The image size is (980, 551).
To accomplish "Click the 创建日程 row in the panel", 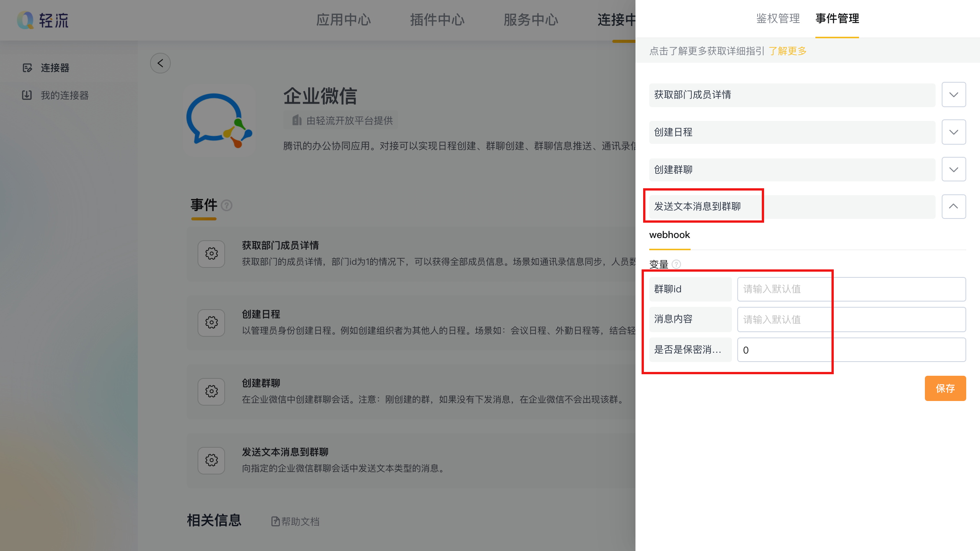I will (x=792, y=132).
